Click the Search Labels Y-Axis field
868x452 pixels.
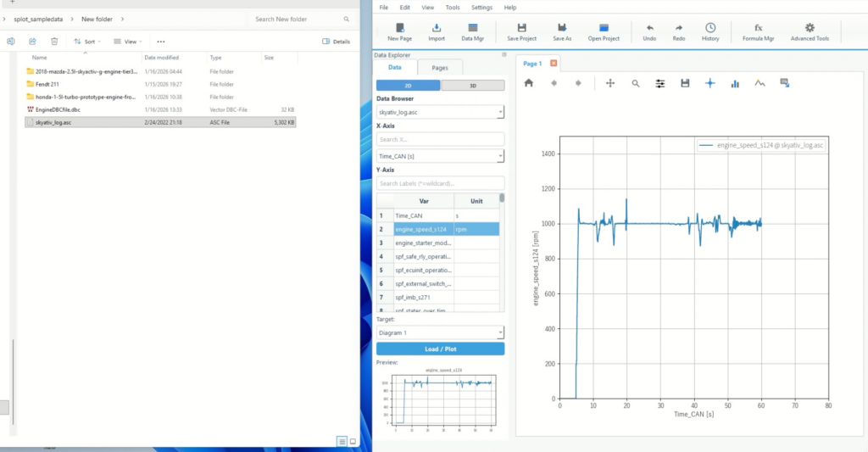[440, 183]
